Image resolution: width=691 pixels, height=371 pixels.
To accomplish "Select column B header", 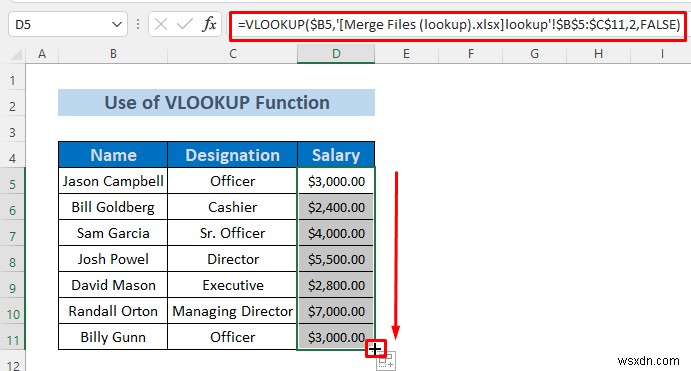I will pyautogui.click(x=113, y=54).
